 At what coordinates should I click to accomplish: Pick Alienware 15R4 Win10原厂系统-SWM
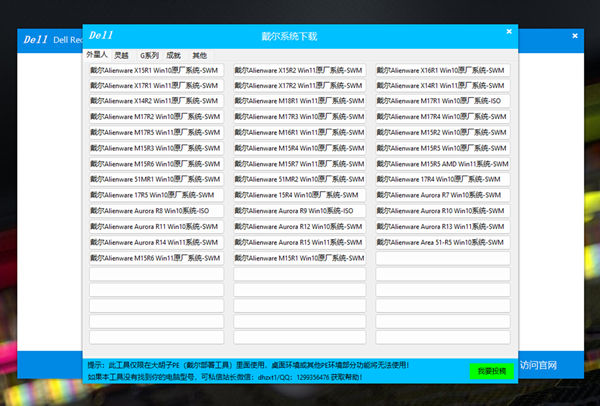pos(300,195)
